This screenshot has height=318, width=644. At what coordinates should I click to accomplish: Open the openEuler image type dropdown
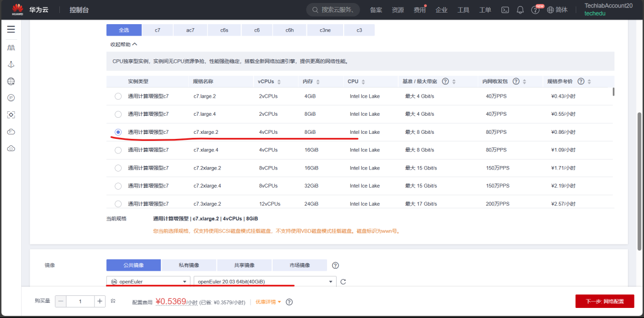click(x=148, y=281)
